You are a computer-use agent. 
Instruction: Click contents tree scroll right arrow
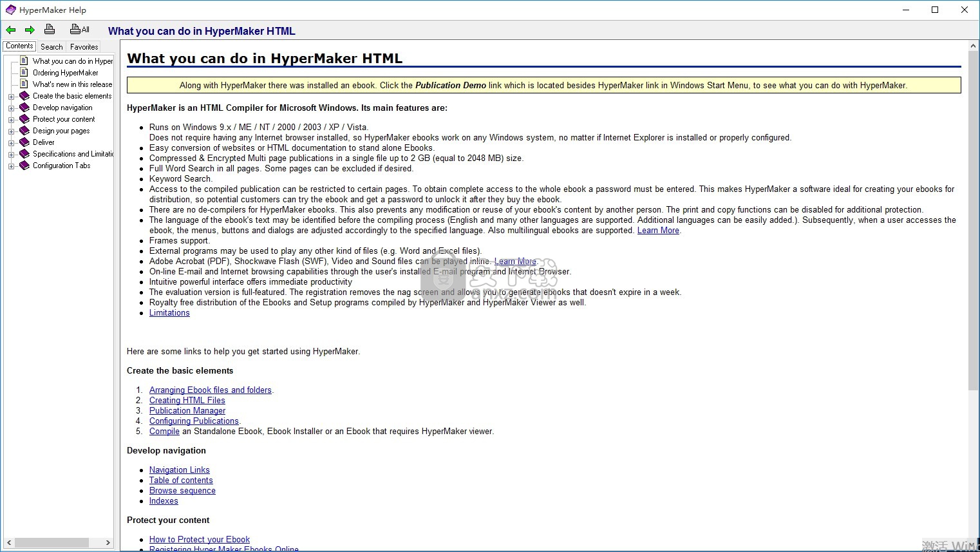click(108, 543)
